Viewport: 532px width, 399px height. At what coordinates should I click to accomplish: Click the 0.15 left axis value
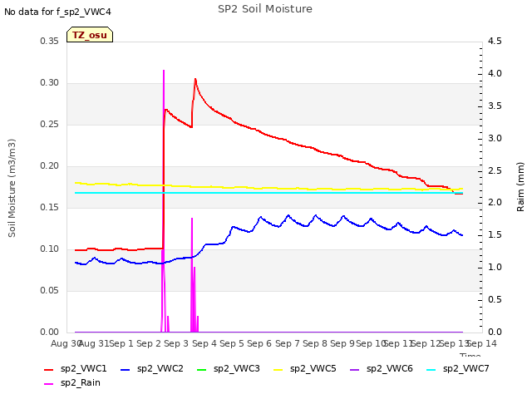(x=50, y=207)
